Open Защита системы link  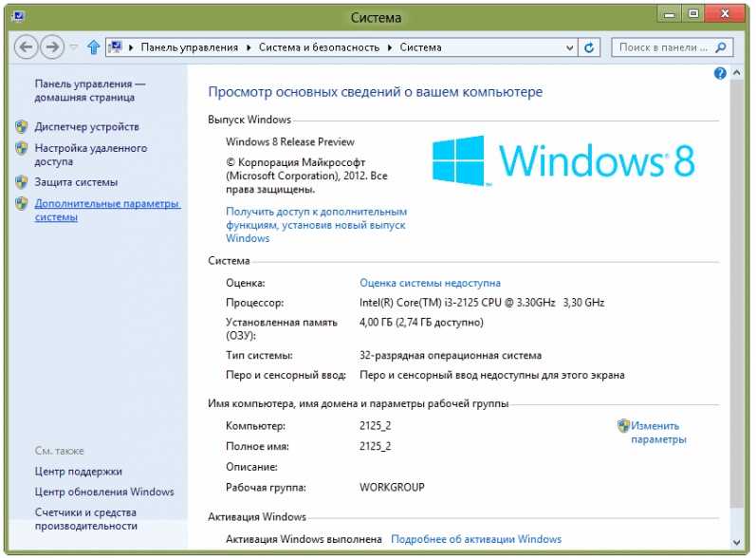click(x=76, y=182)
